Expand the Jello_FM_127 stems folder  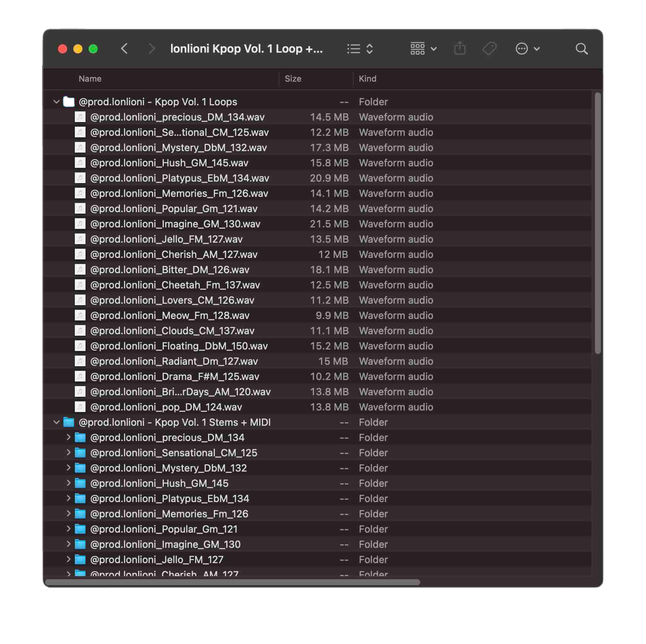pyautogui.click(x=68, y=559)
